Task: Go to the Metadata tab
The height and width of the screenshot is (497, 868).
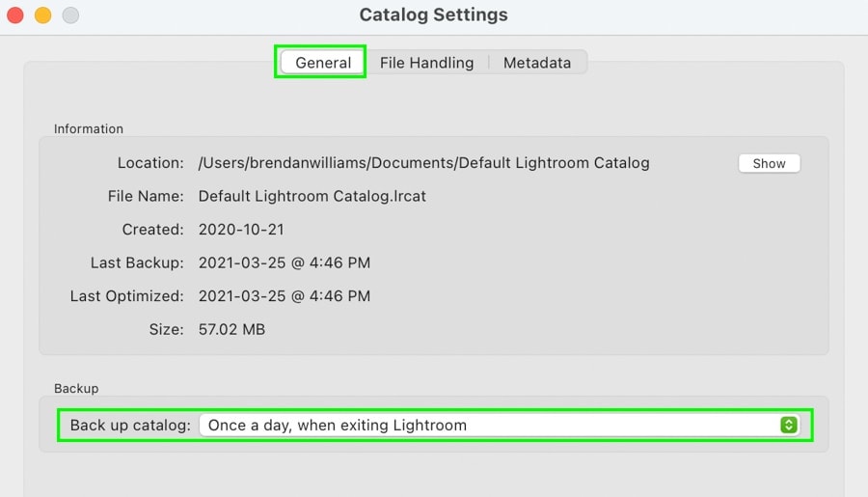Action: (537, 63)
